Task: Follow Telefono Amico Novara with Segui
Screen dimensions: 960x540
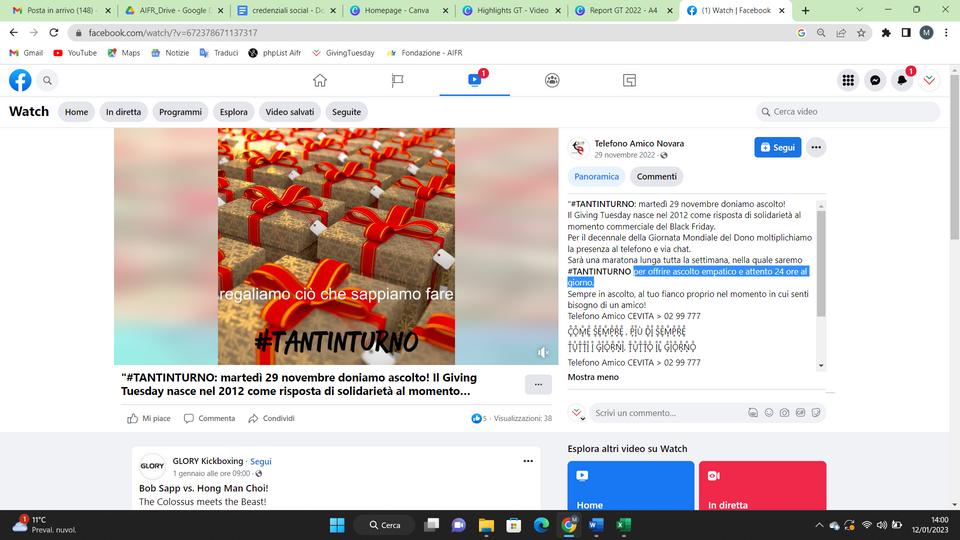Action: 778,147
